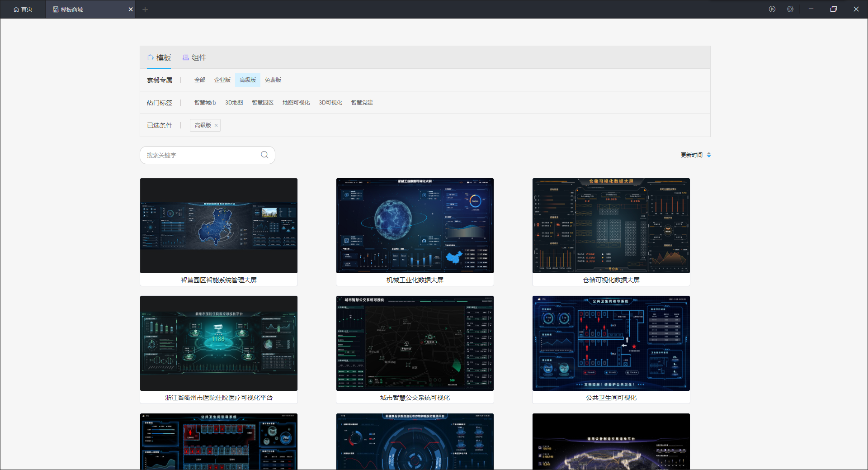Choose the 地图可视化 hot tag
Screen dimensions: 868x470
tap(296, 103)
